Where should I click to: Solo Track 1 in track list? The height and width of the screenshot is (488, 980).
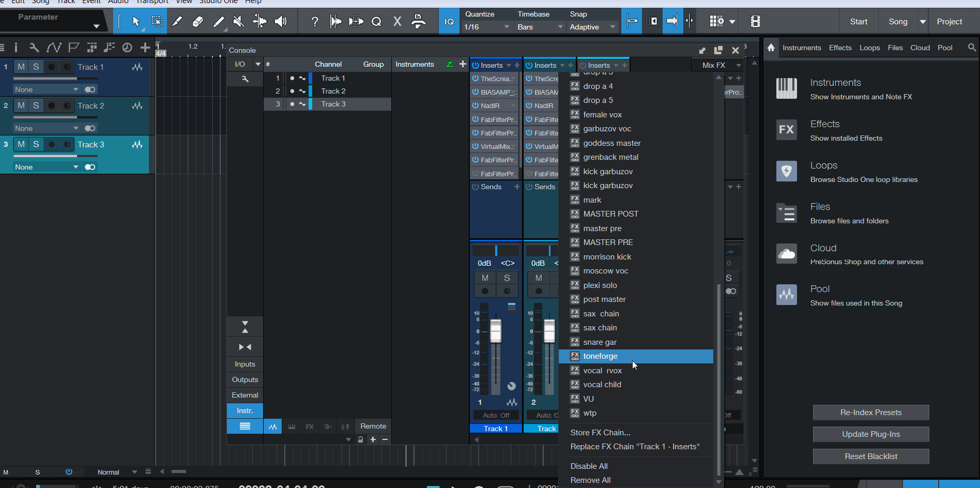tap(36, 67)
